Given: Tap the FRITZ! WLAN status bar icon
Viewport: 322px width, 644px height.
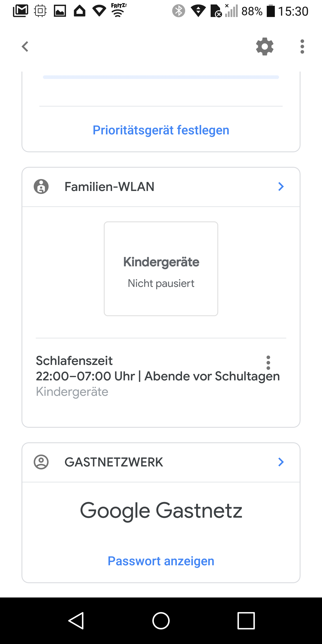Looking at the screenshot, I should pyautogui.click(x=119, y=11).
